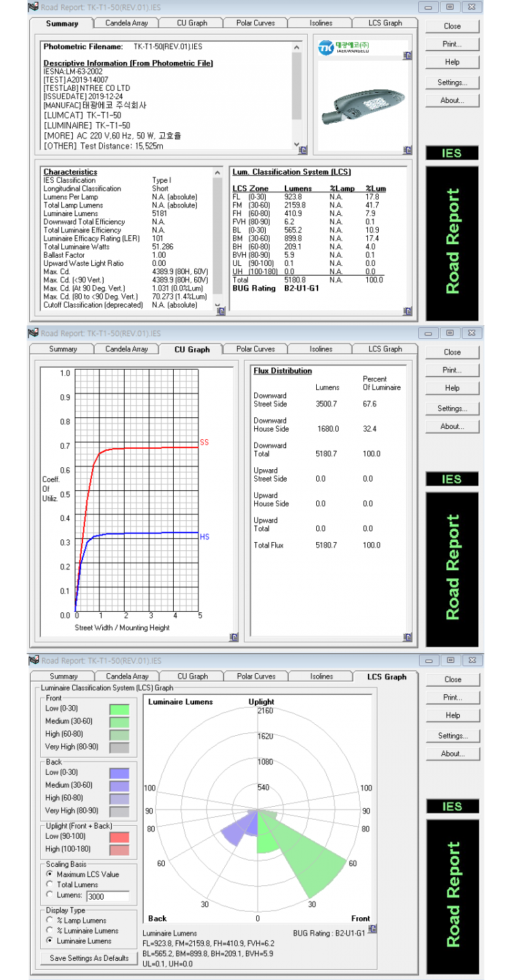
Task: Click copy icon in LCS zone table panel
Action: [x=407, y=311]
